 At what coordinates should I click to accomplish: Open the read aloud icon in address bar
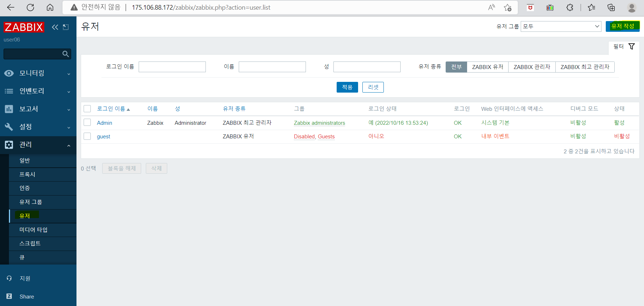tap(492, 7)
